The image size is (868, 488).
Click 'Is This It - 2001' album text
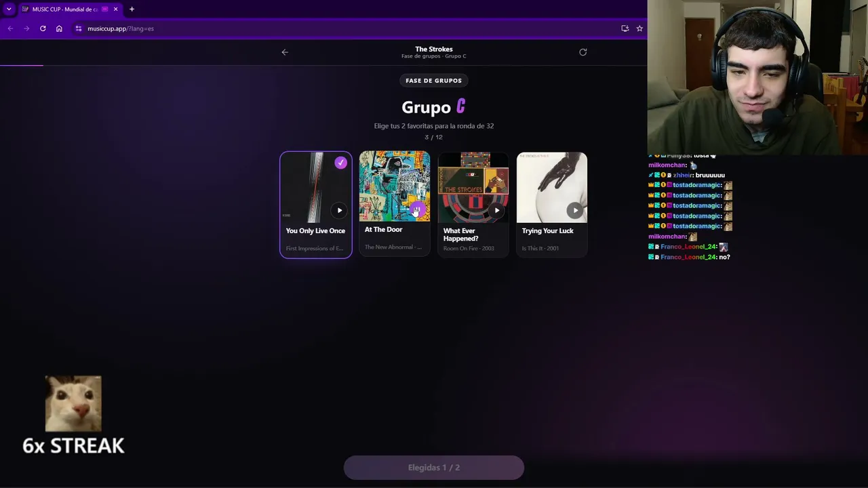[x=540, y=249]
